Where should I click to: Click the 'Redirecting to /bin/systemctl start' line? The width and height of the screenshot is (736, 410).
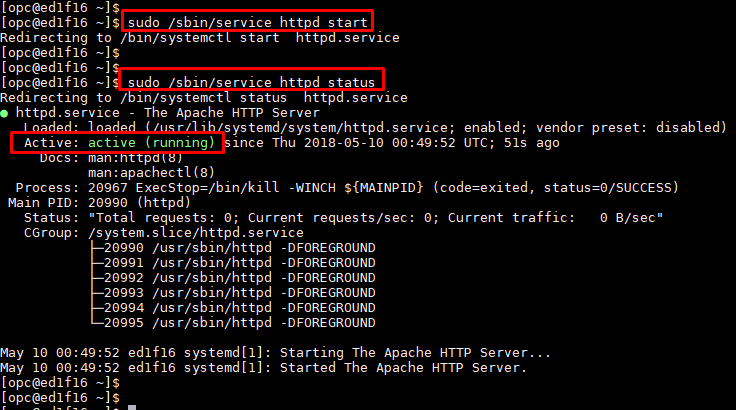pyautogui.click(x=200, y=38)
